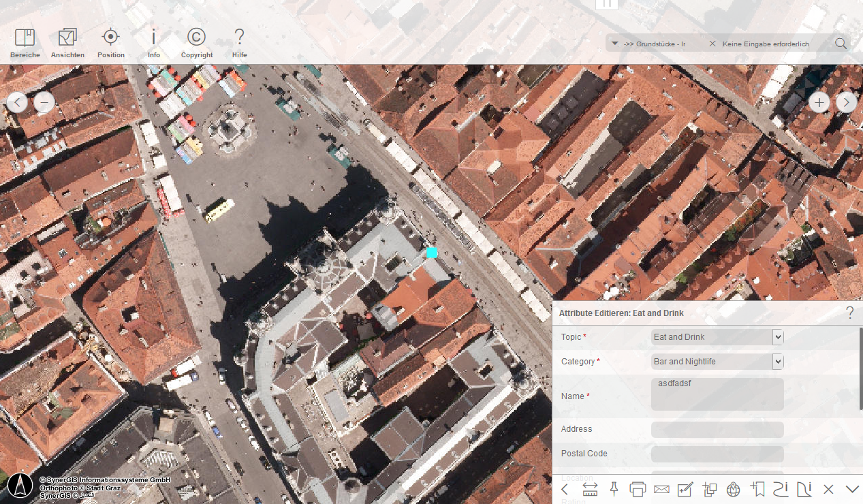863x504 pixels.
Task: Select the measure distance tool
Action: (590, 489)
